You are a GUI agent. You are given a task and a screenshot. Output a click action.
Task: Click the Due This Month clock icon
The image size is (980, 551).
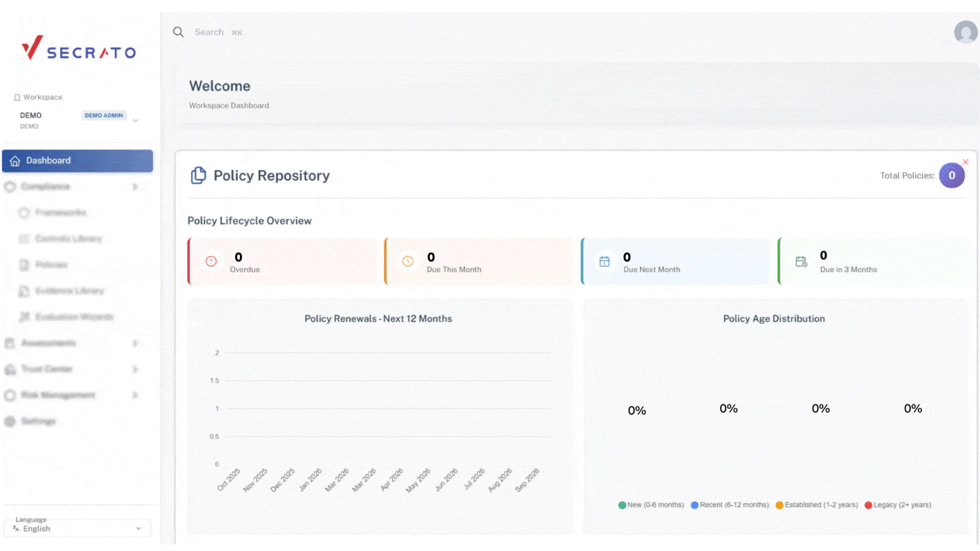coord(407,261)
